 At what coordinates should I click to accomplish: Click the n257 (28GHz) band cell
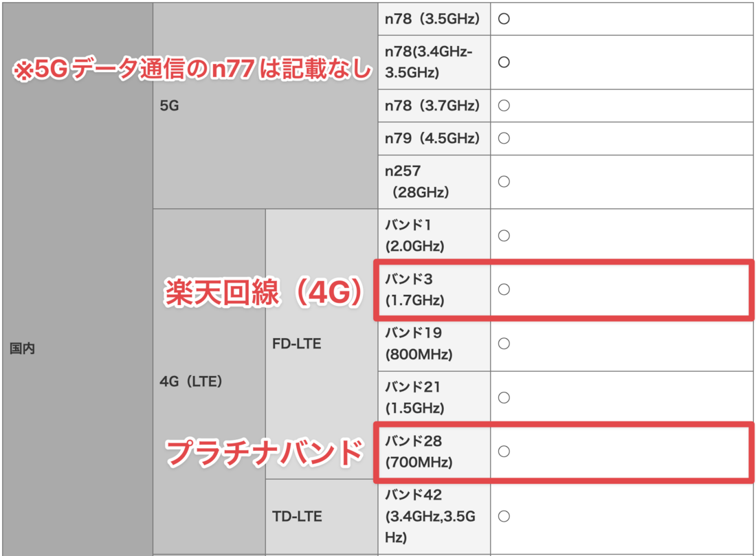click(434, 182)
